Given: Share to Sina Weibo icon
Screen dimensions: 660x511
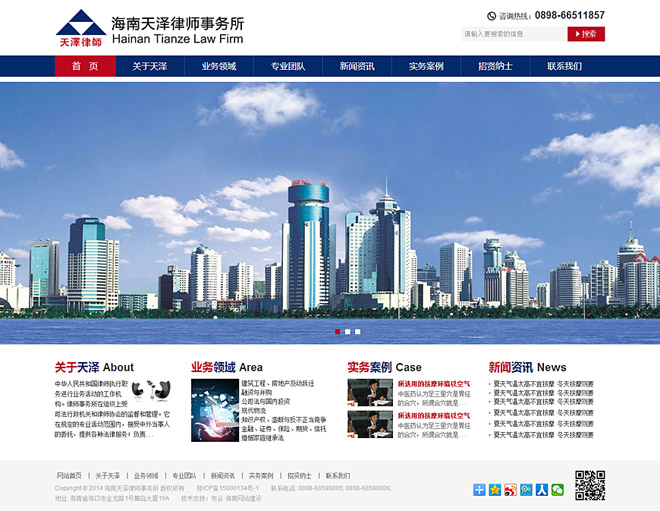Looking at the screenshot, I should [510, 489].
